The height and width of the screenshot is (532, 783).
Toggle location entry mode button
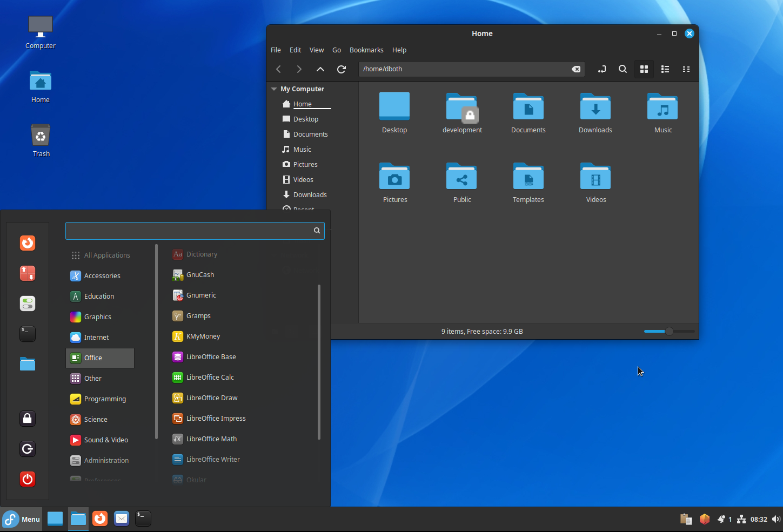(x=602, y=69)
